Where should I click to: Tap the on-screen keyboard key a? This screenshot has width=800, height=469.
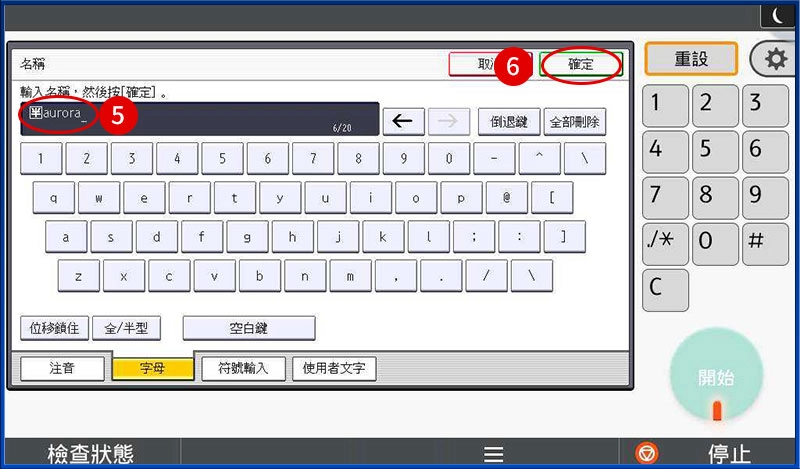click(66, 237)
